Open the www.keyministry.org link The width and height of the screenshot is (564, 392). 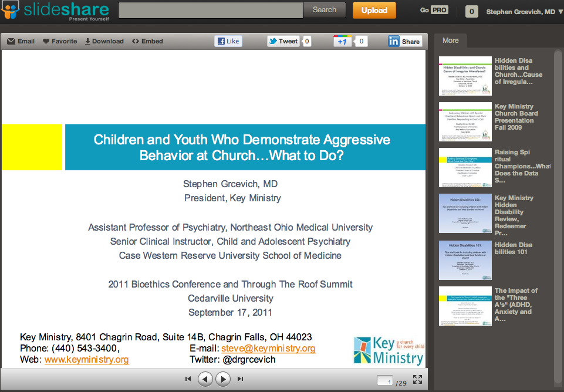[x=86, y=359]
